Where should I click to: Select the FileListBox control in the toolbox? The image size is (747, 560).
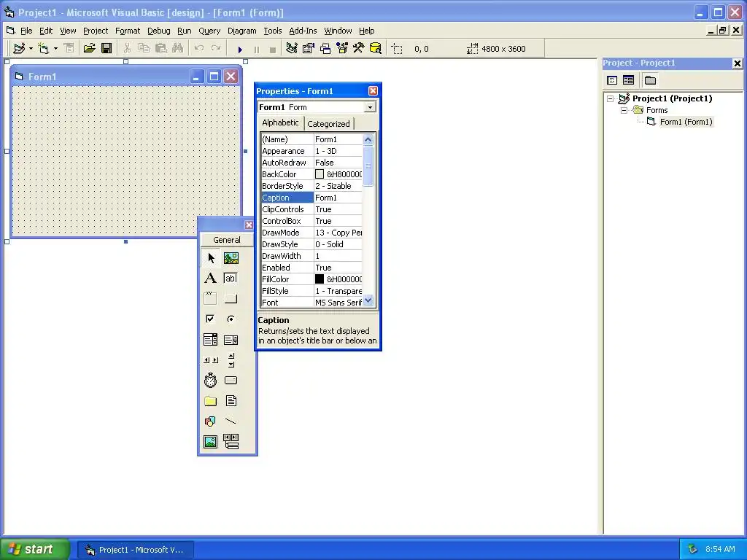231,401
